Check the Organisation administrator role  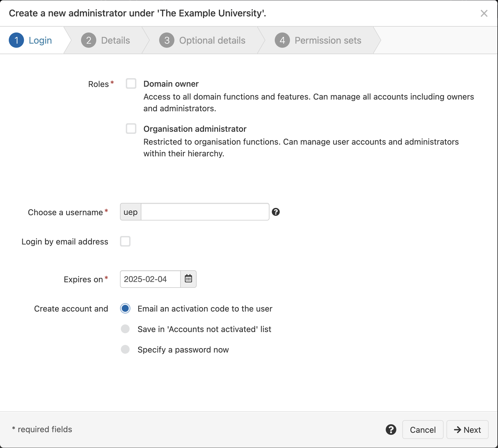131,129
